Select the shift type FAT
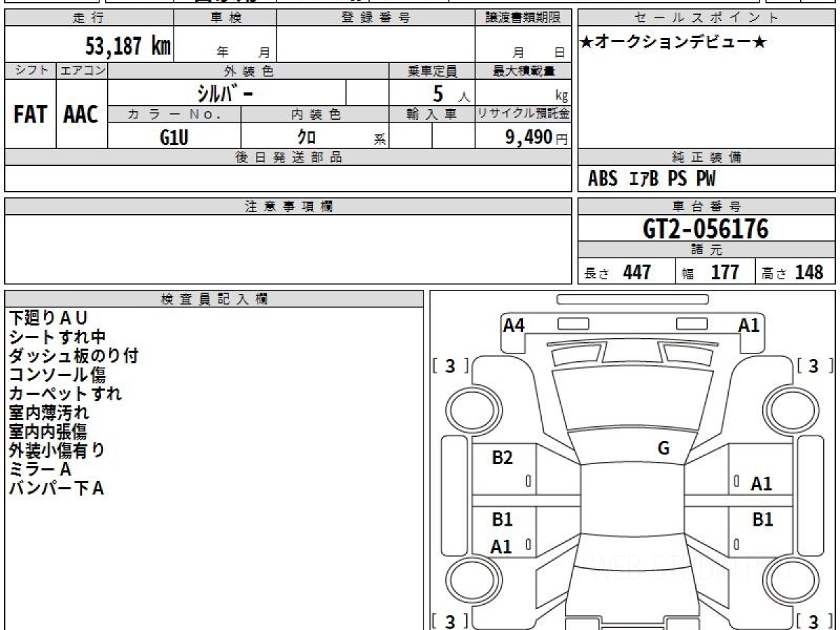 [x=30, y=114]
